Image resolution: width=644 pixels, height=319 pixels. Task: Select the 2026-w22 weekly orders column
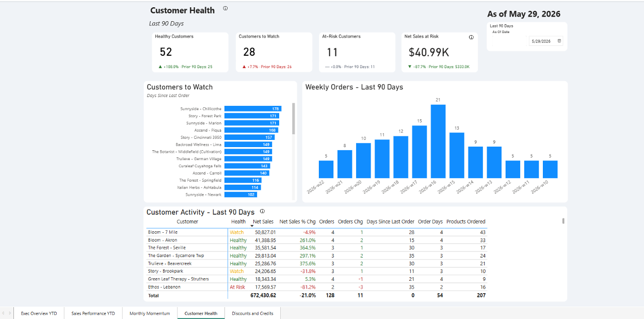[x=326, y=169]
